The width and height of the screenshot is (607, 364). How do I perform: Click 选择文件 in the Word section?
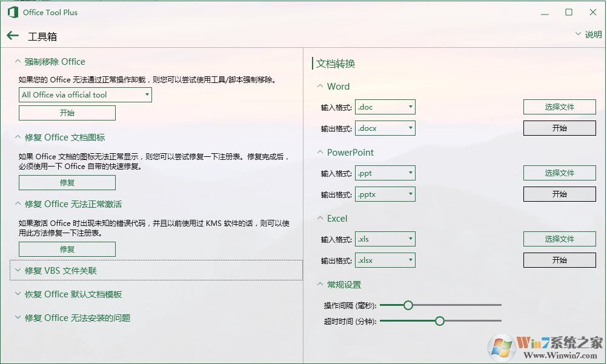559,107
